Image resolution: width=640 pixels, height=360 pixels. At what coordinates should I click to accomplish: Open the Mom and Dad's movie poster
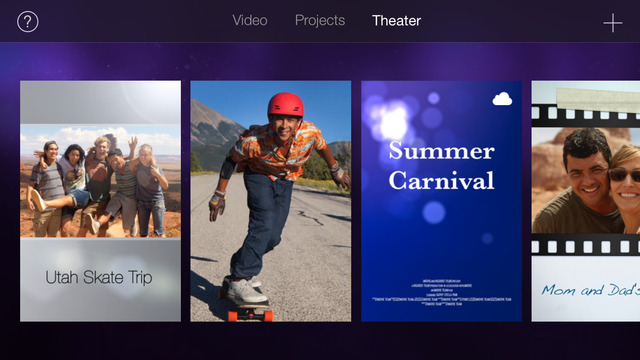click(x=586, y=201)
